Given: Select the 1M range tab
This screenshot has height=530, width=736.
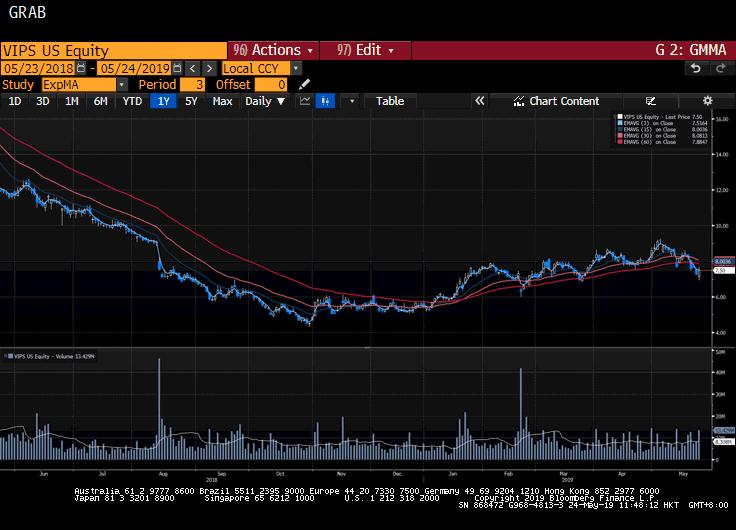Looking at the screenshot, I should click(x=72, y=101).
